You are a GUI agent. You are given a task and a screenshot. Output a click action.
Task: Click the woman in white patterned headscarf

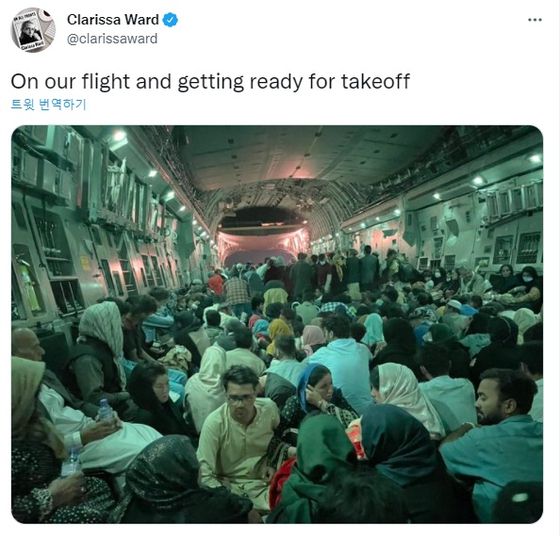click(405, 396)
